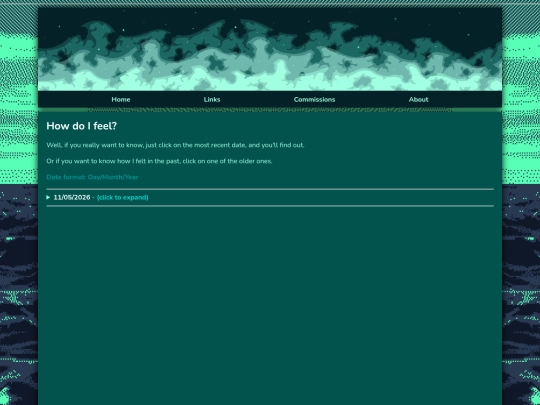Click 'Date format: Day/Month/Year' note
Image resolution: width=540 pixels, height=405 pixels.
tap(92, 177)
